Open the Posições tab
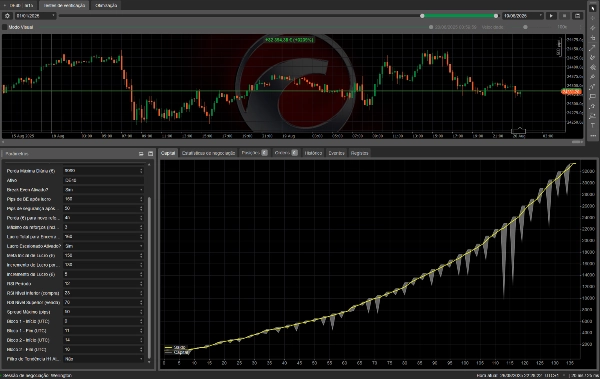The width and height of the screenshot is (600, 379). [254, 153]
